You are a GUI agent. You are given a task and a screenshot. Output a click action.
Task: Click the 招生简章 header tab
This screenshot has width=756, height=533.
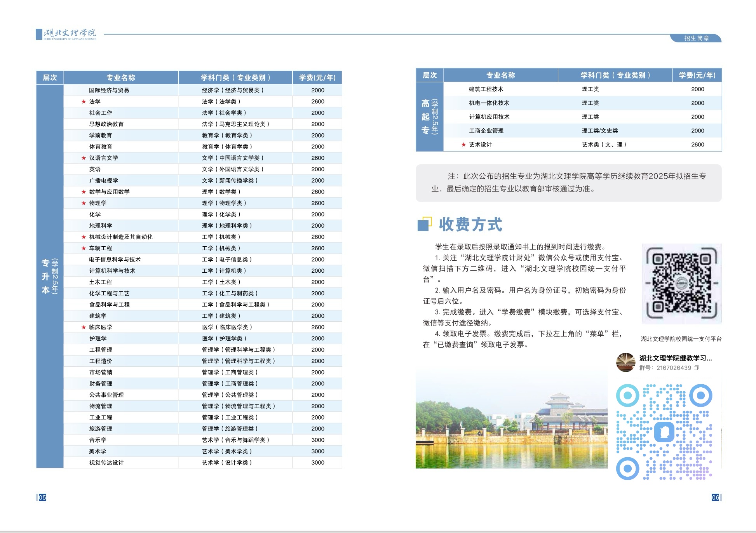(696, 38)
